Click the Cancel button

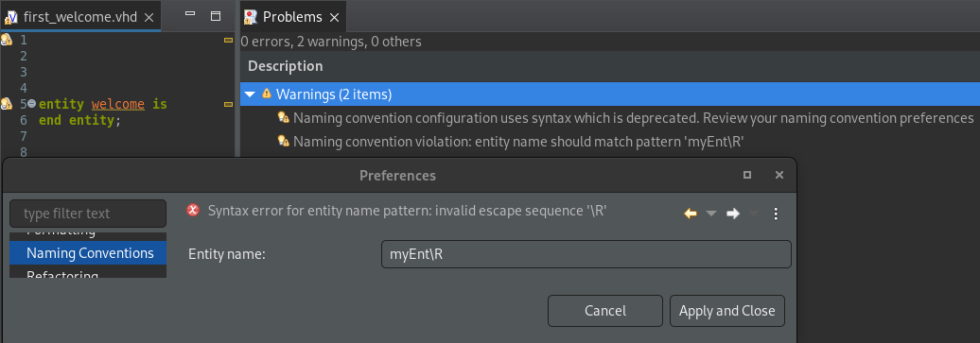pos(605,311)
